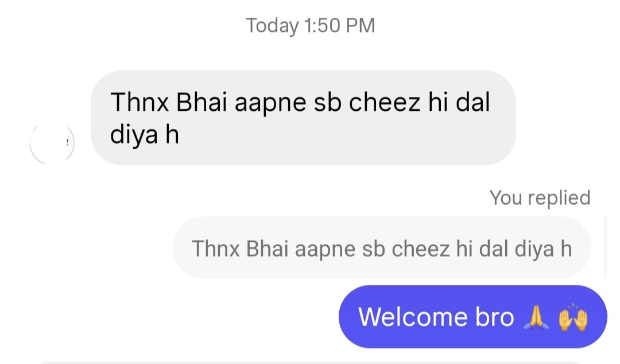Click "dal" ending the received message's first line
The height and width of the screenshot is (364, 620).
coord(473,102)
